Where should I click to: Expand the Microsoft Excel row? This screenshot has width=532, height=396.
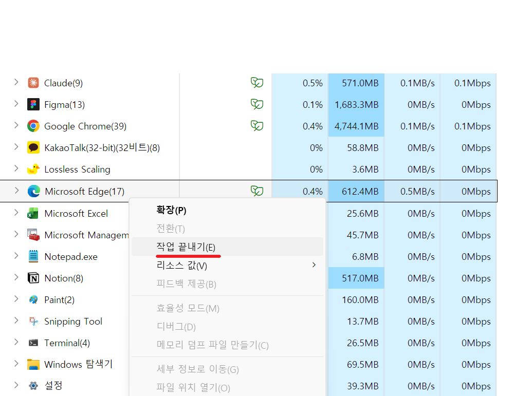pyautogui.click(x=16, y=213)
